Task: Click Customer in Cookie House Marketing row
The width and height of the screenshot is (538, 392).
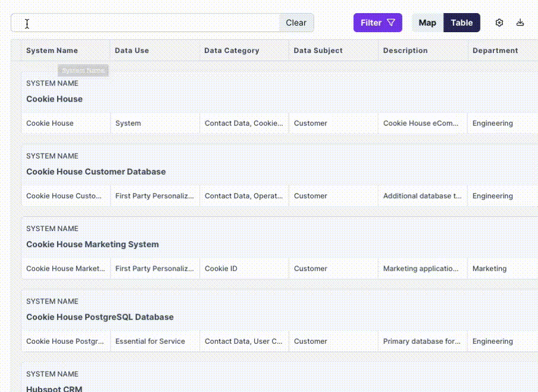Action: tap(334, 269)
